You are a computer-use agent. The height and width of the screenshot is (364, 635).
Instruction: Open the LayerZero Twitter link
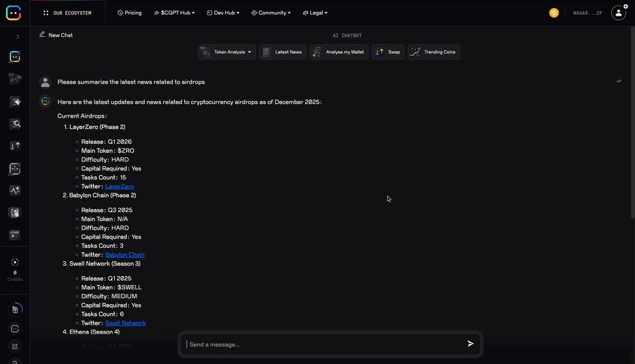(x=120, y=186)
